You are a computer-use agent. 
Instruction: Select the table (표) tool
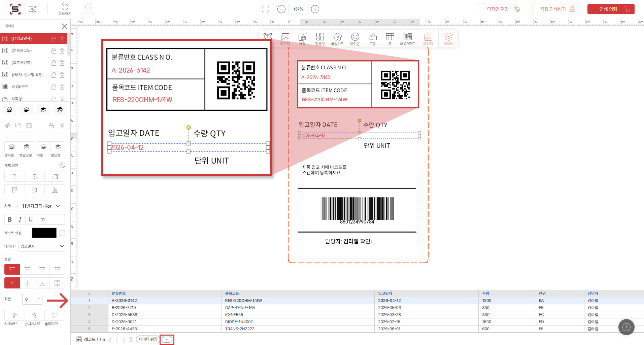(x=390, y=39)
